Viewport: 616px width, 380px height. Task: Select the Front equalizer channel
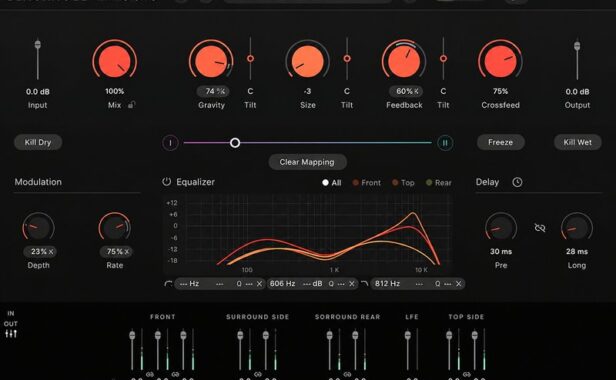tap(367, 183)
